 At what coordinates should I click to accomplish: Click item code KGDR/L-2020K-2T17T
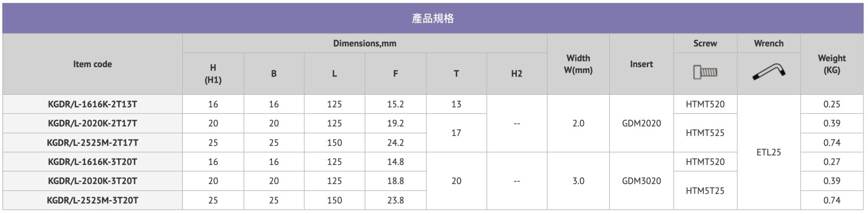[x=93, y=124]
